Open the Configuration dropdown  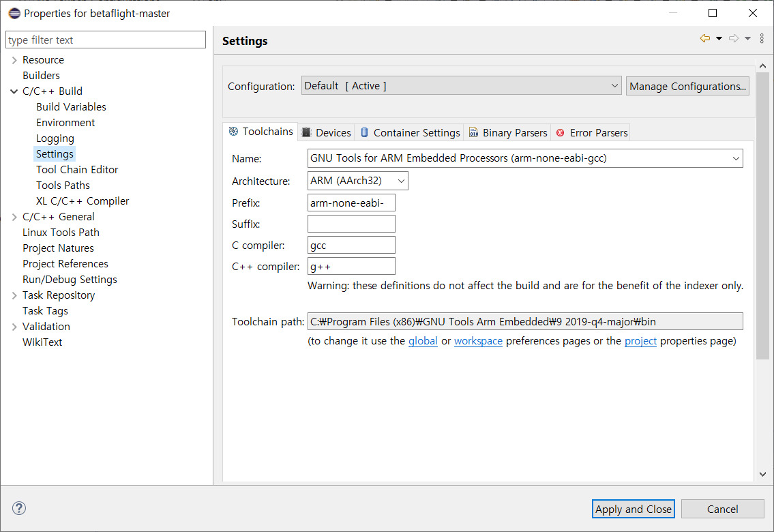pyautogui.click(x=461, y=86)
